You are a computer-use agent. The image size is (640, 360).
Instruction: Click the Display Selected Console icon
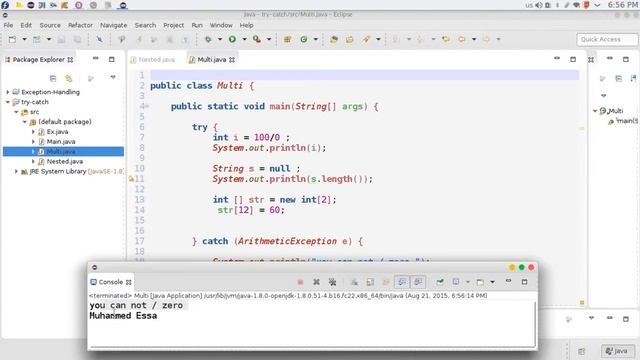tap(456, 282)
